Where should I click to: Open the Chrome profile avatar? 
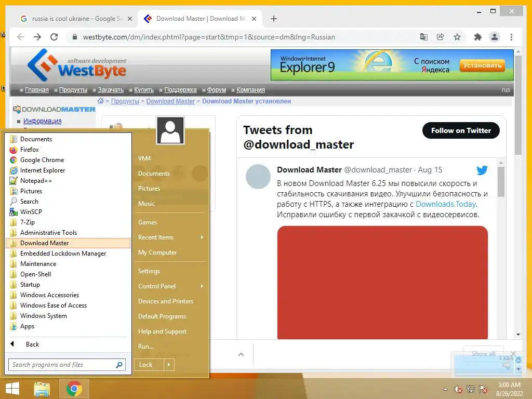[495, 37]
